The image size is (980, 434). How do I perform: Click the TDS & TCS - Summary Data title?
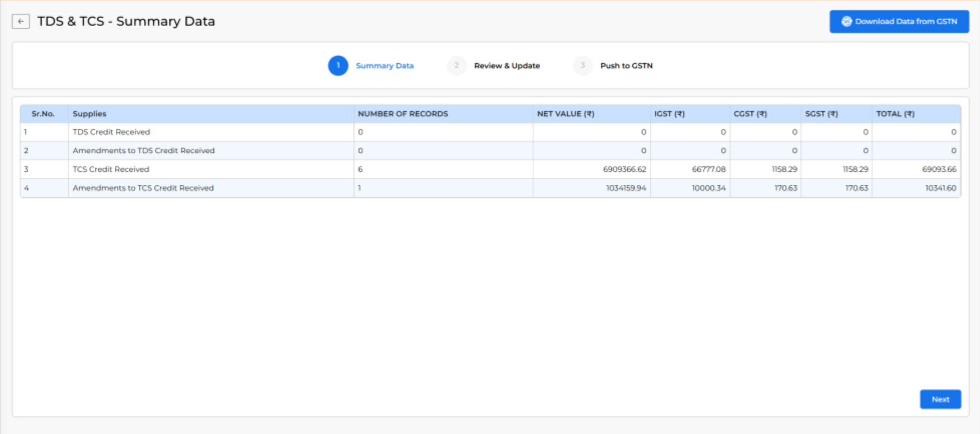click(126, 21)
